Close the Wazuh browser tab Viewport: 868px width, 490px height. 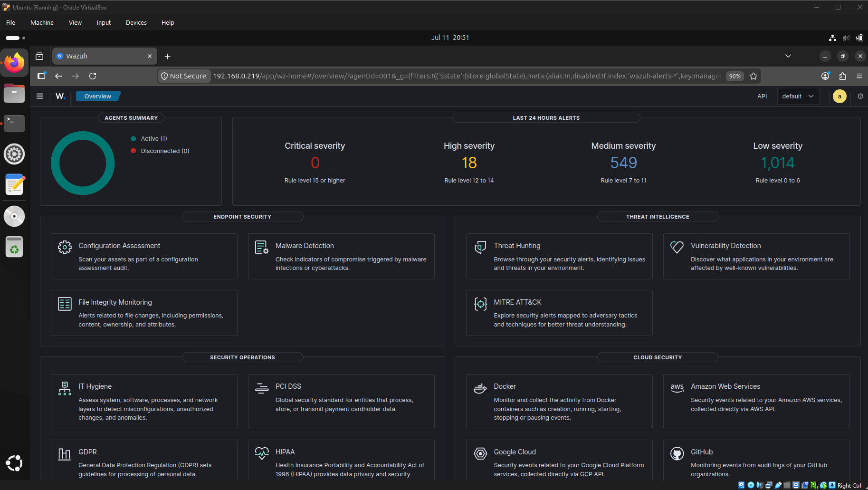tap(150, 56)
